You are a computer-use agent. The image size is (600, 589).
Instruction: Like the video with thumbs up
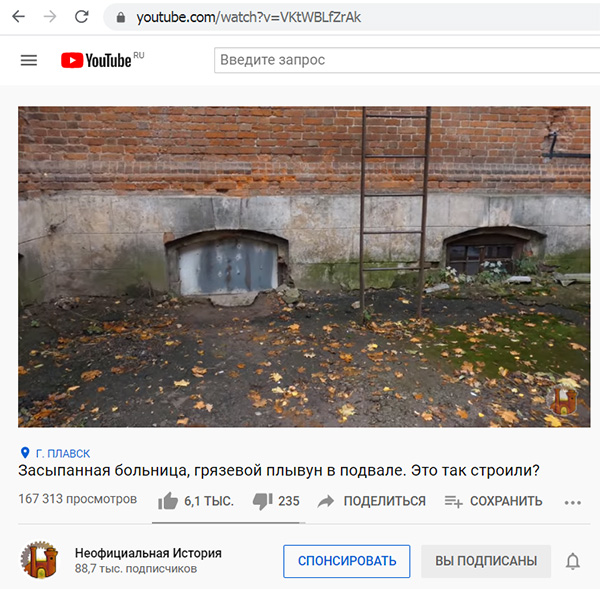168,501
